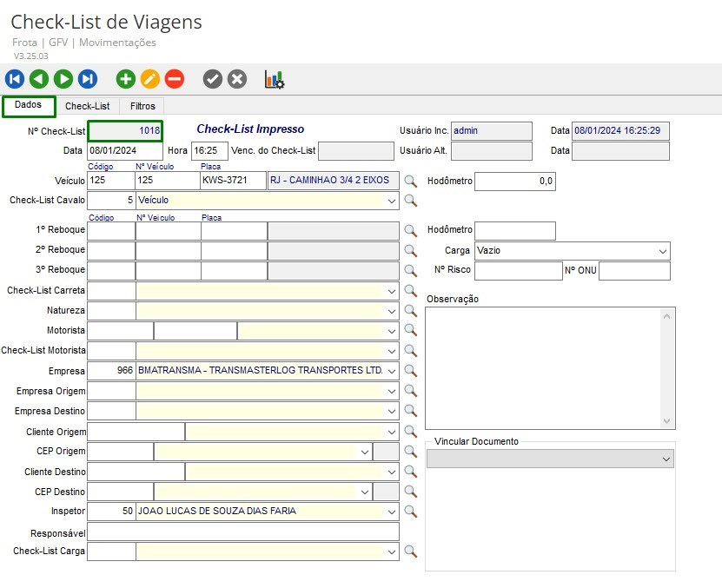Screen dimensions: 722x588
Task: Jump to the last record
Action: coord(88,79)
